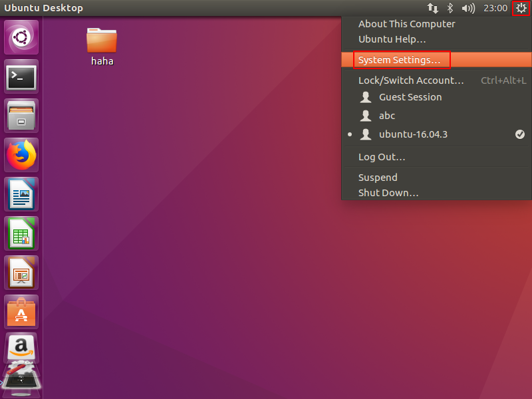The width and height of the screenshot is (532, 399).
Task: Switch to the abc user account
Action: pyautogui.click(x=436, y=116)
